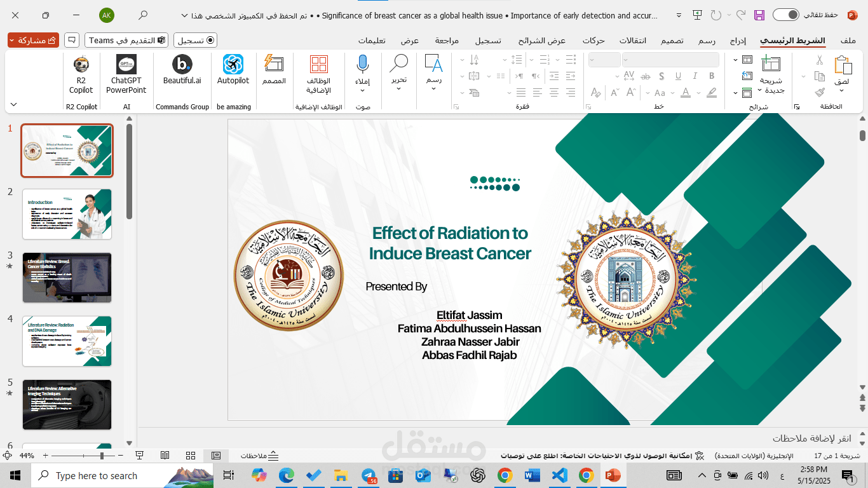
Task: Align text to center
Action: [554, 93]
